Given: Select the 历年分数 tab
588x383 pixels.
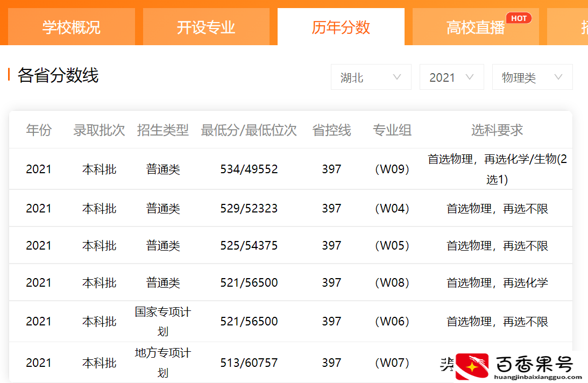Looking at the screenshot, I should 341,27.
